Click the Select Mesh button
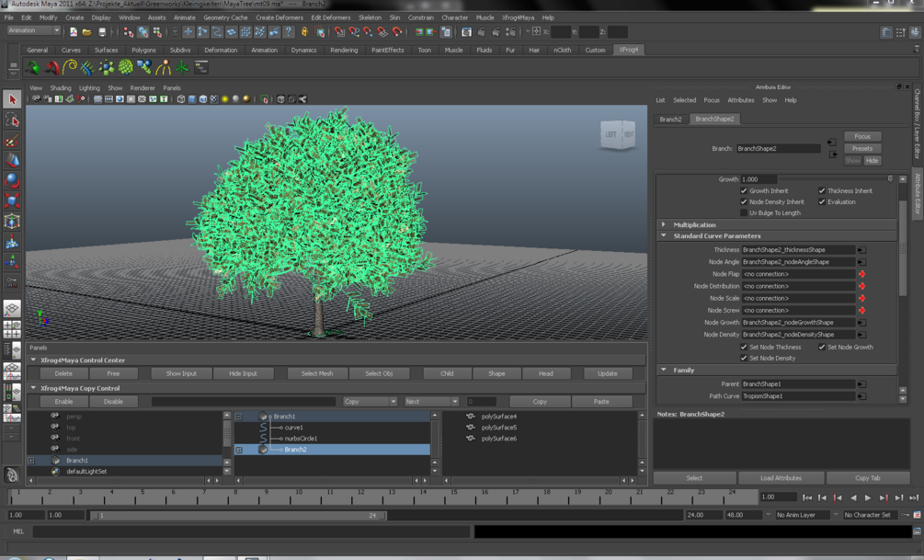Screen dimensions: 924x560 pyautogui.click(x=317, y=373)
